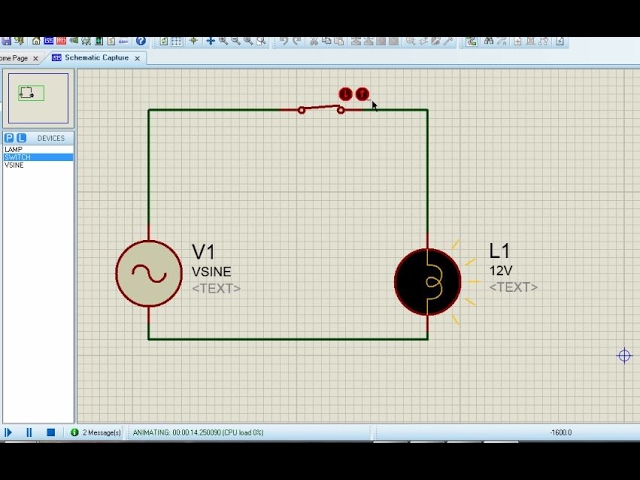The image size is (640, 480).
Task: Click the Zoom to area icon
Action: tap(261, 41)
